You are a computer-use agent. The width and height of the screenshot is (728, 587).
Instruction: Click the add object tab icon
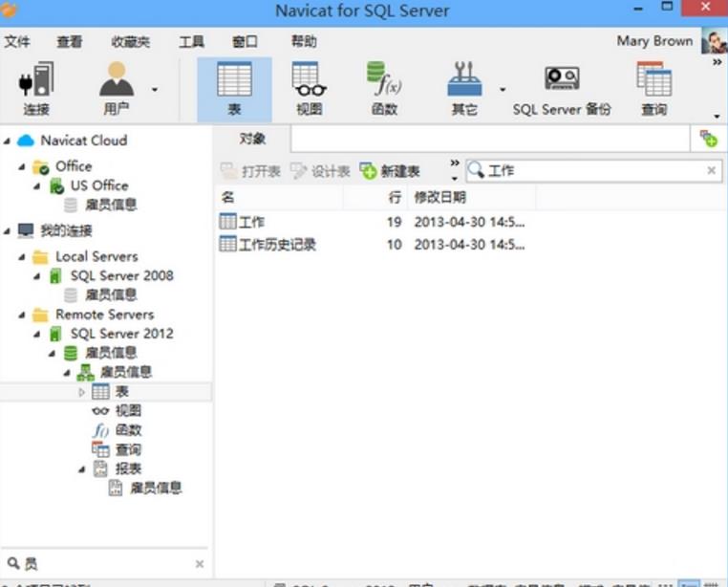point(709,139)
